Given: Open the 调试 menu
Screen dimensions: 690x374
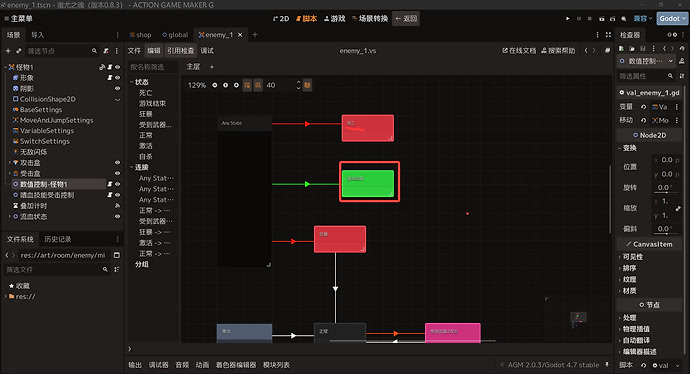Looking at the screenshot, I should coord(207,51).
